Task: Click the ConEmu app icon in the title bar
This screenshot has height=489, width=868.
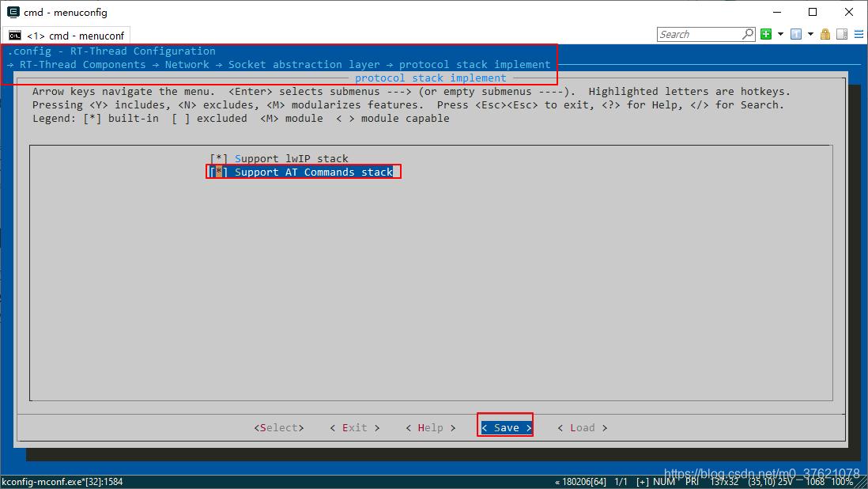Action: pos(13,12)
